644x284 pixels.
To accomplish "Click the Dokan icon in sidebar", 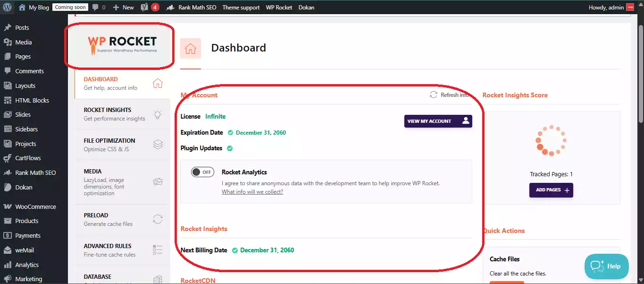I will pyautogui.click(x=8, y=187).
